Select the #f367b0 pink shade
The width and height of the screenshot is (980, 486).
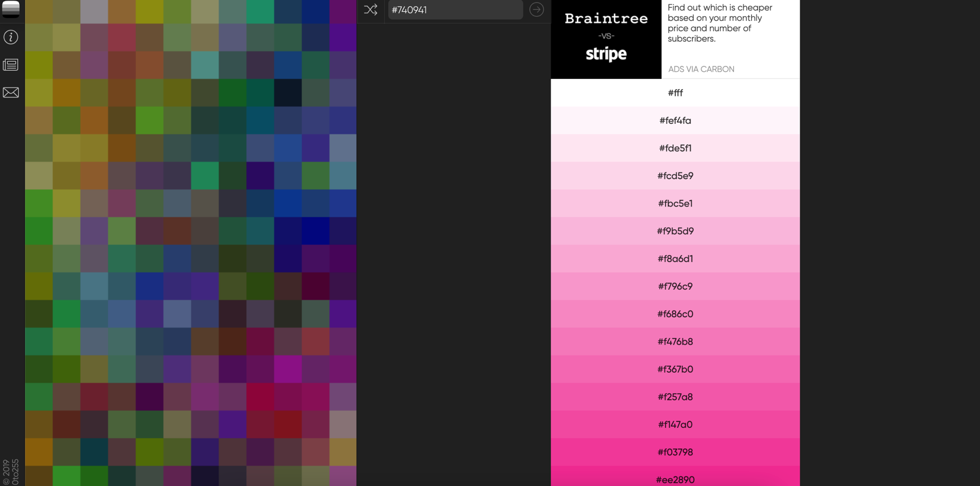[675, 369]
